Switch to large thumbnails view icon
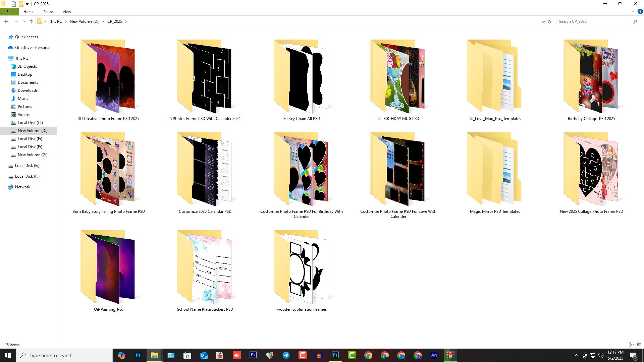This screenshot has width=644, height=362. 639,345
